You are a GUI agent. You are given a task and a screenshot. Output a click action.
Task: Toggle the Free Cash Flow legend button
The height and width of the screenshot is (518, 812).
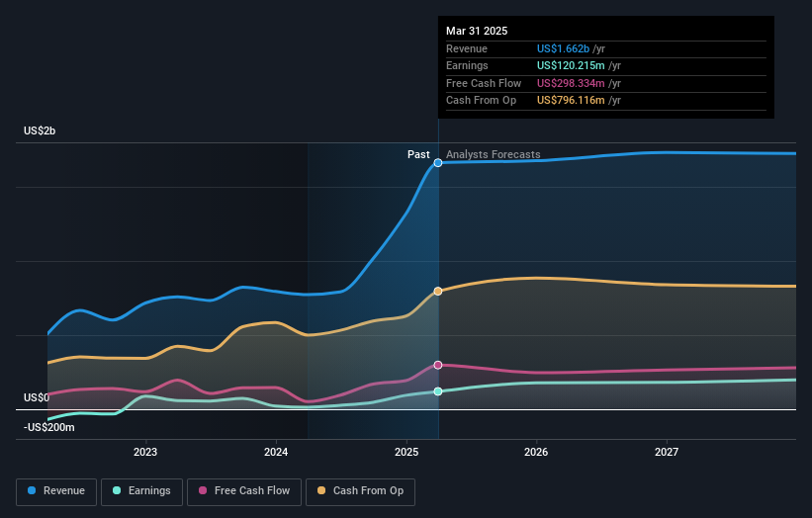coord(244,491)
